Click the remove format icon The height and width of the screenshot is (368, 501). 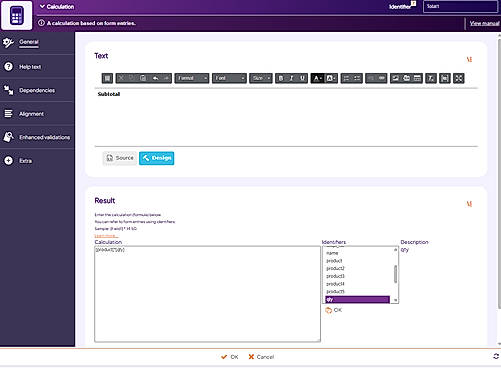(431, 78)
